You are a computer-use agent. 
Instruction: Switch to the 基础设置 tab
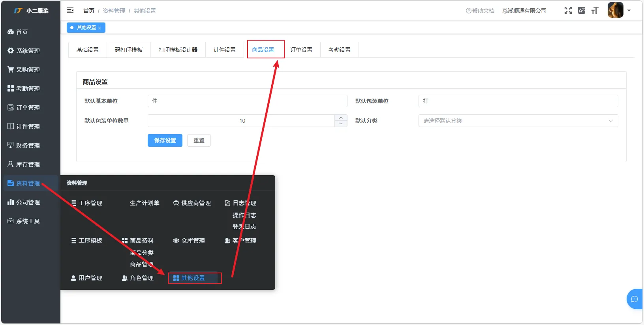(x=88, y=50)
